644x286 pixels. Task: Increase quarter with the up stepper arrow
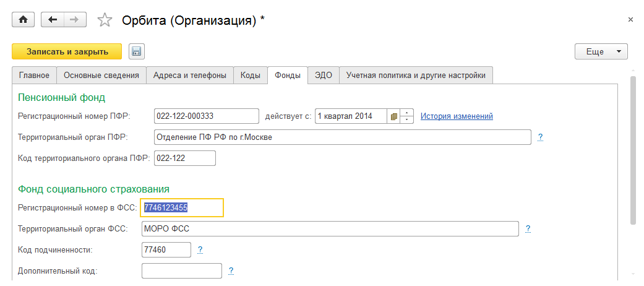(407, 113)
